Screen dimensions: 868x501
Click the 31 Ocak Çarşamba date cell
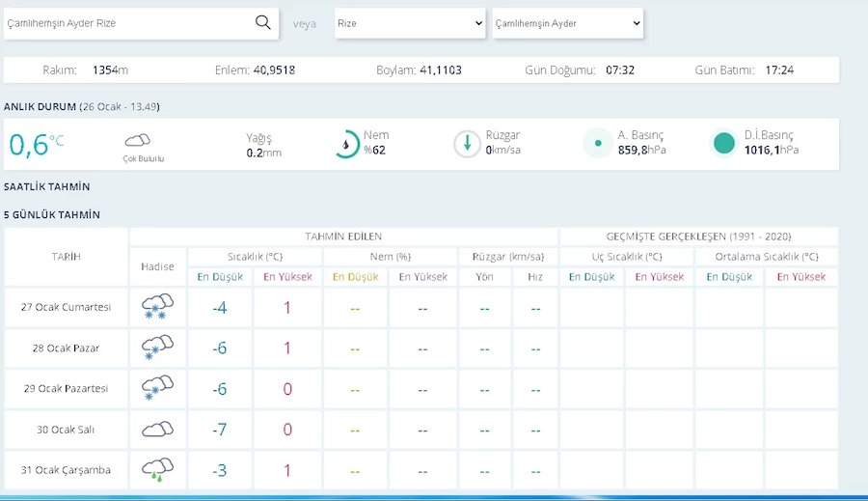(66, 470)
